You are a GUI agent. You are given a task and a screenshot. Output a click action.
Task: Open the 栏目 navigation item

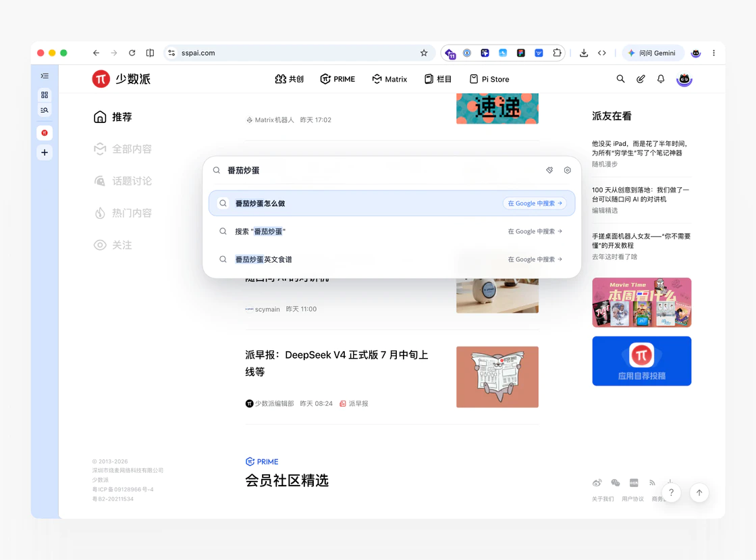tap(438, 79)
